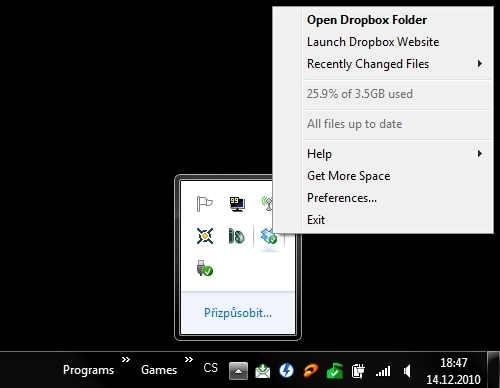The width and height of the screenshot is (500, 388).
Task: Open the volume speaker icon
Action: (x=407, y=371)
